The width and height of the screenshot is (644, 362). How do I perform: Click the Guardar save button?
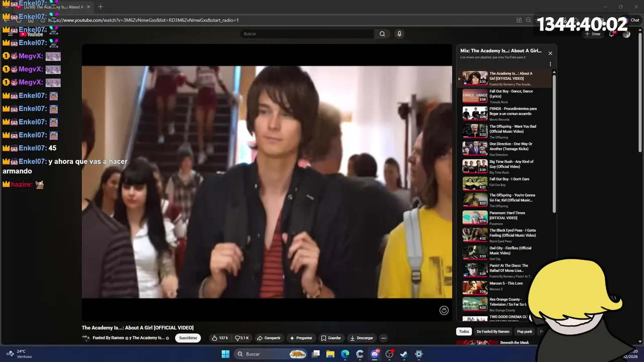[x=331, y=338]
